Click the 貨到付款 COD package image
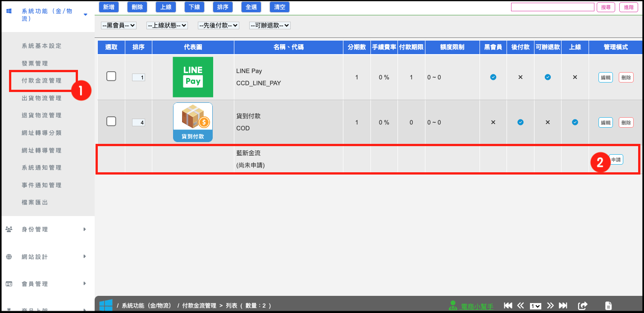Viewport: 644px width, 313px height. coord(193,122)
